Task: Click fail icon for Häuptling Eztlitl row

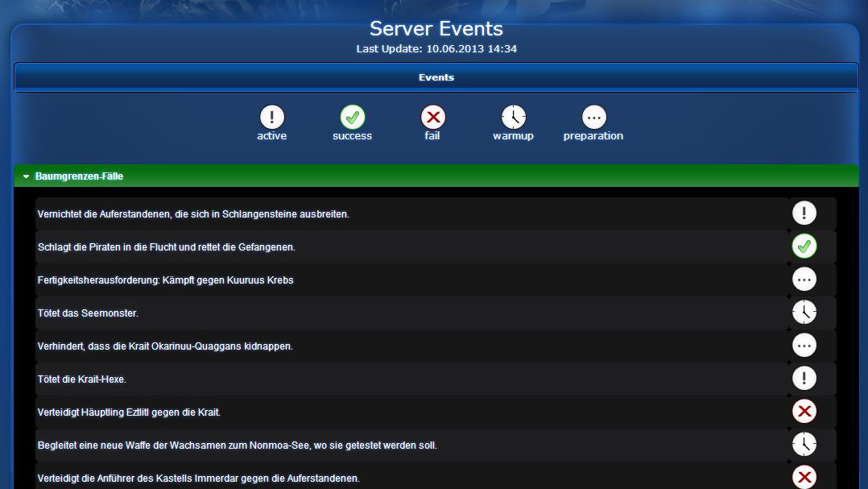Action: [804, 411]
